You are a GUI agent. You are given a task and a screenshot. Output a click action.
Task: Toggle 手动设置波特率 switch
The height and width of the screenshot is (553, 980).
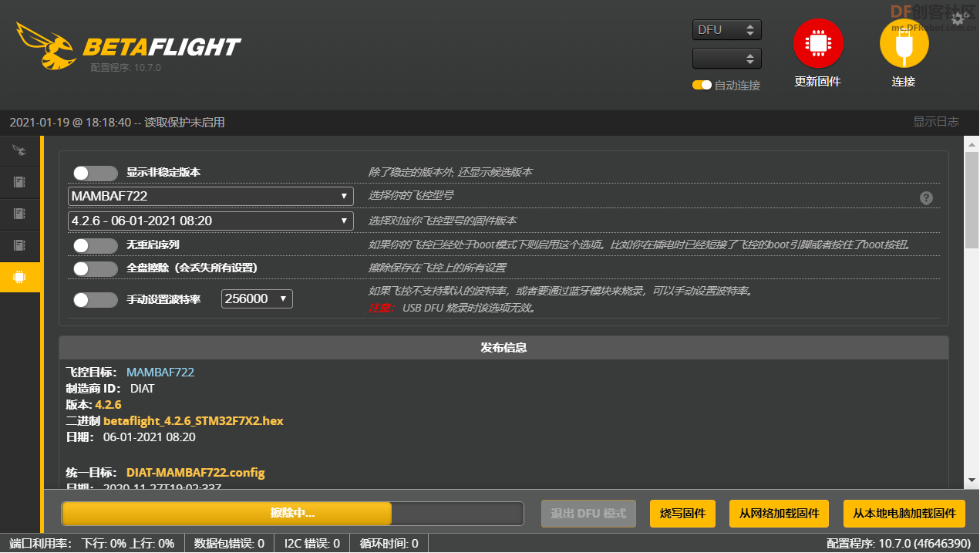pyautogui.click(x=96, y=299)
